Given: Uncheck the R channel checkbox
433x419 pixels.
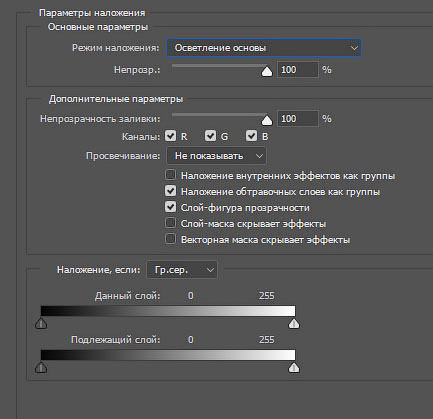Looking at the screenshot, I should coord(170,136).
